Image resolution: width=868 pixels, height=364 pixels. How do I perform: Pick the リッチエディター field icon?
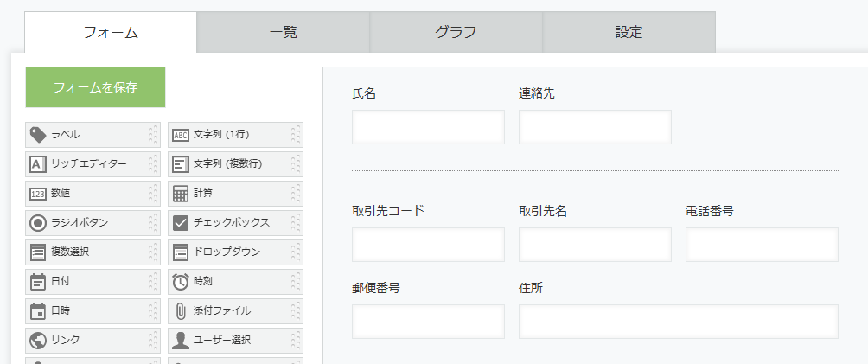click(38, 164)
